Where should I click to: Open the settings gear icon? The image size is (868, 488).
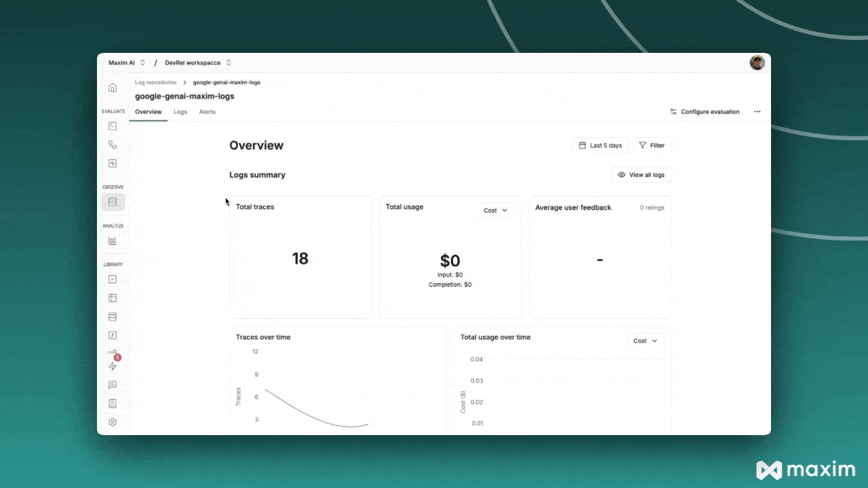113,422
